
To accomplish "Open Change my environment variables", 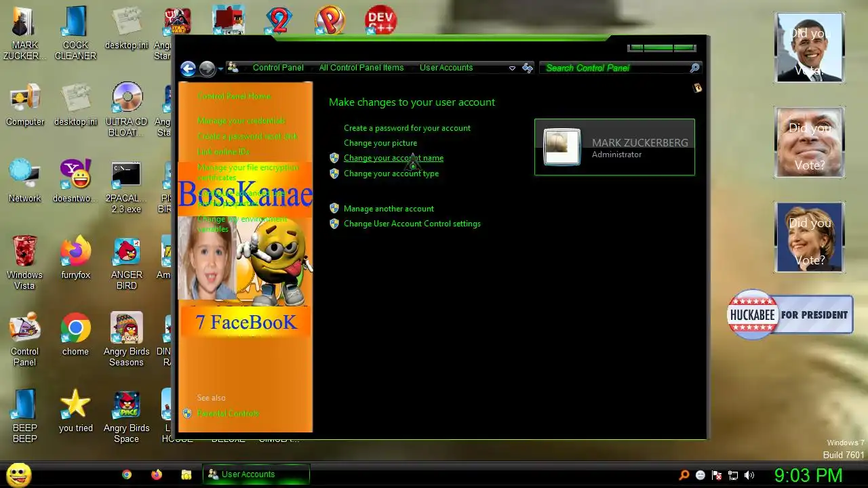I will coord(242,224).
